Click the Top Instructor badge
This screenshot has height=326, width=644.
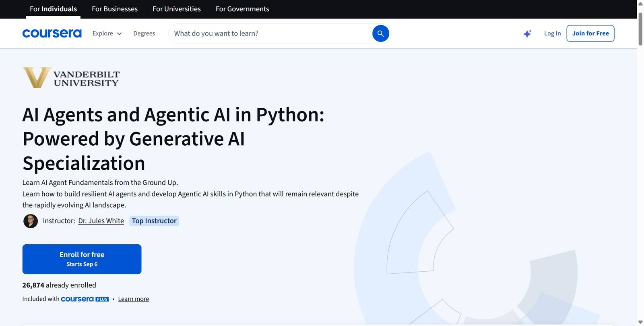point(154,221)
